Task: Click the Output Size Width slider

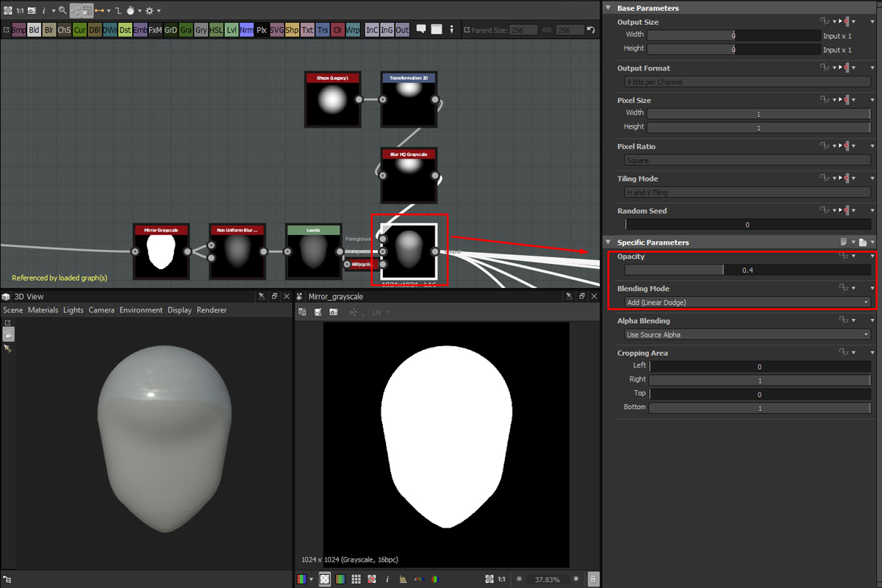Action: [734, 35]
